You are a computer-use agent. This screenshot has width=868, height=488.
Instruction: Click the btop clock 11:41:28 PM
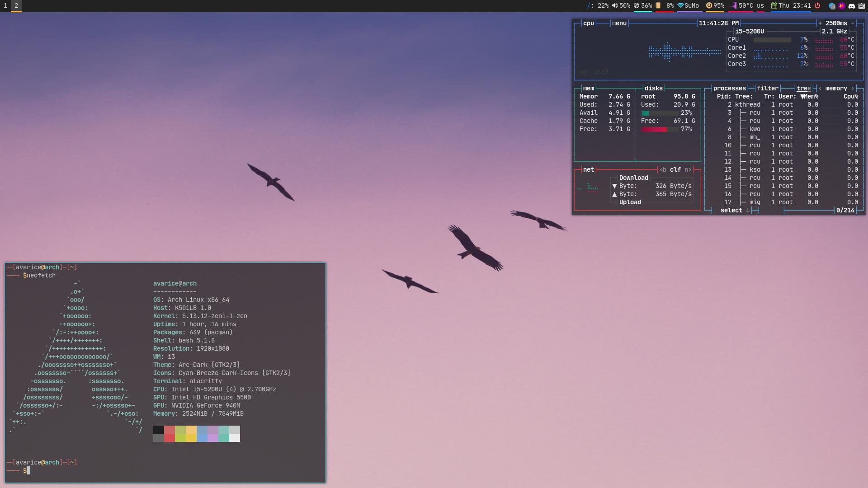pos(719,23)
